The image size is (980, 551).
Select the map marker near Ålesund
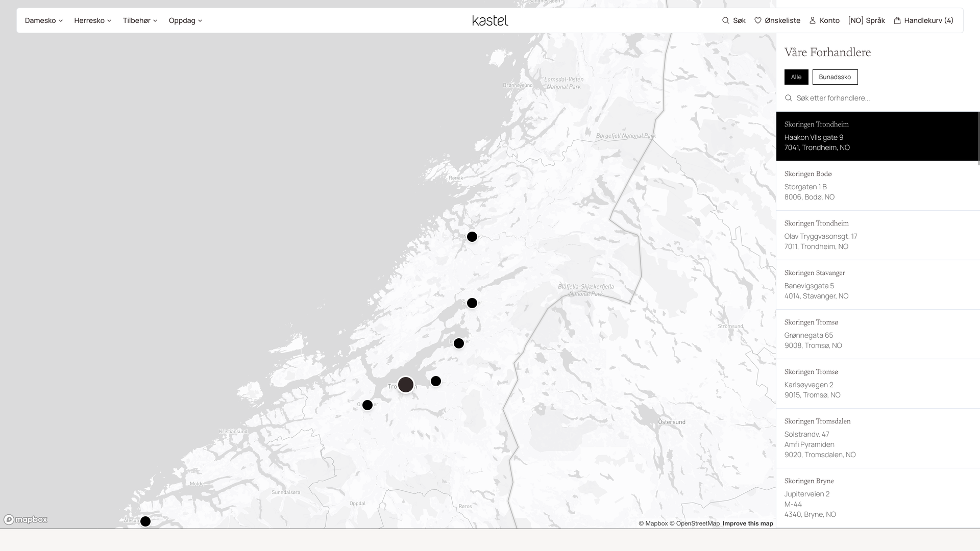145,521
